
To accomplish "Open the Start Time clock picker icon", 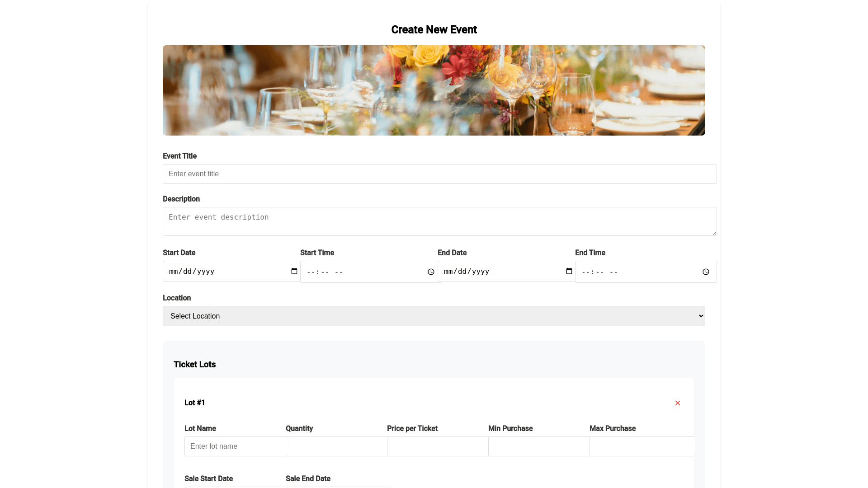I will tap(431, 272).
